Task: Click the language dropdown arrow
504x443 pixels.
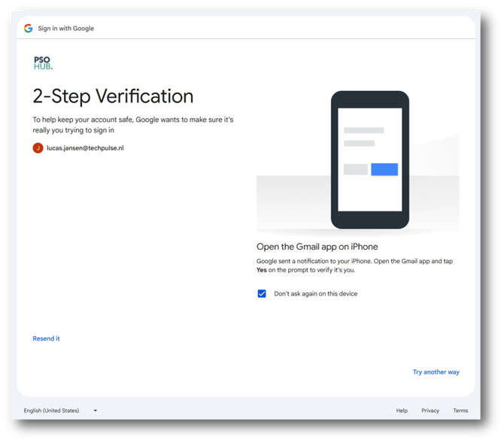Action: (96, 411)
